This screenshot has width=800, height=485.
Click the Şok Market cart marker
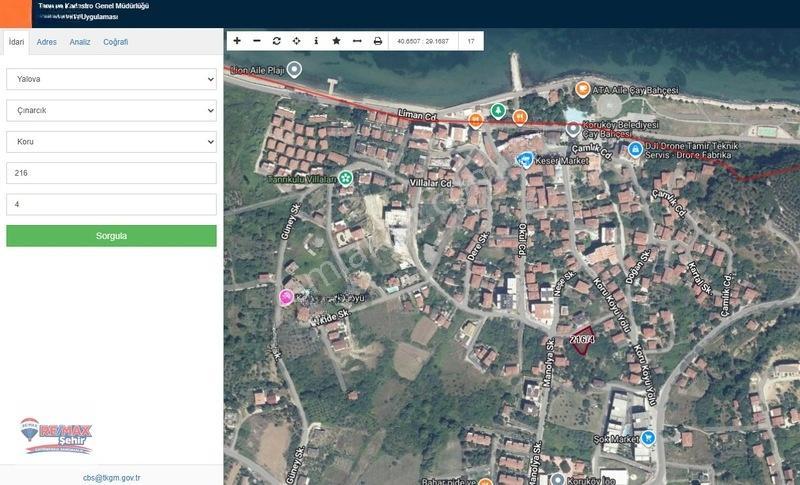[648, 438]
